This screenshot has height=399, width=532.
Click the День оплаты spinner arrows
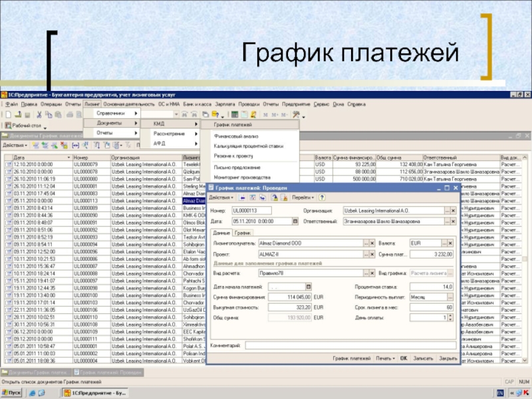[451, 318]
